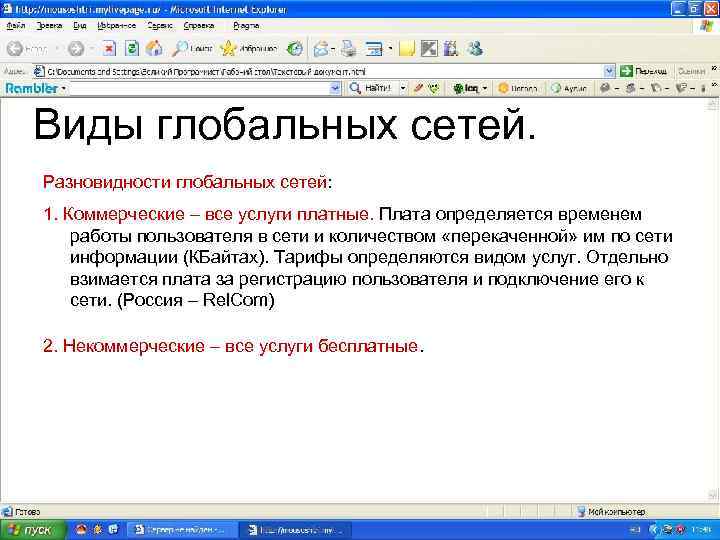Click the yellow note toolbar icon

[x=407, y=48]
